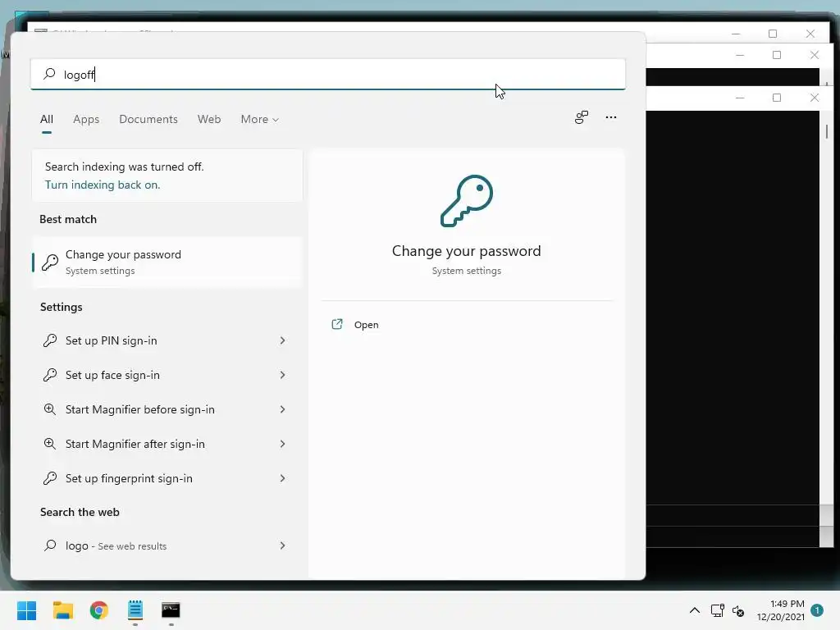Image resolution: width=840 pixels, height=630 pixels.
Task: Open clock and date 1:49 PM
Action: point(781,610)
